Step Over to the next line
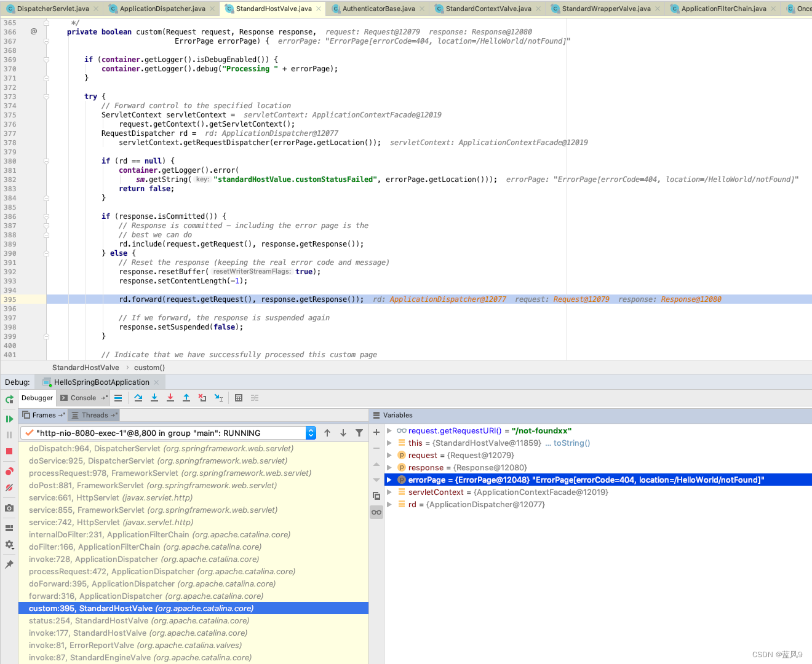 coord(138,398)
